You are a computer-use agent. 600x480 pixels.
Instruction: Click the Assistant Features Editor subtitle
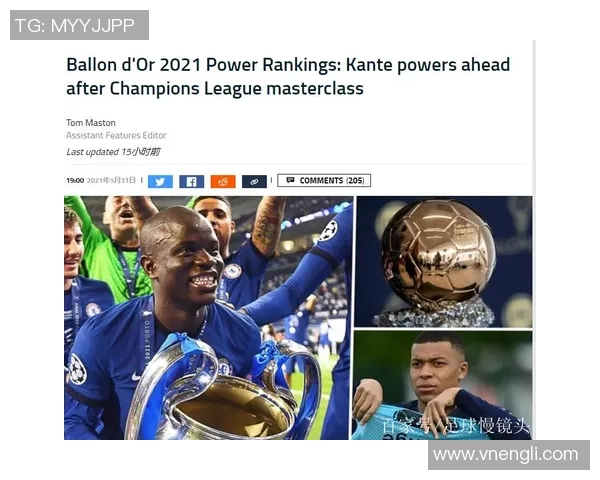(x=116, y=135)
